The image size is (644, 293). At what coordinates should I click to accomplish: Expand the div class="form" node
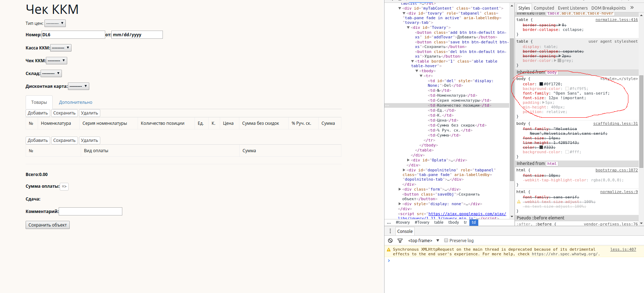click(400, 189)
